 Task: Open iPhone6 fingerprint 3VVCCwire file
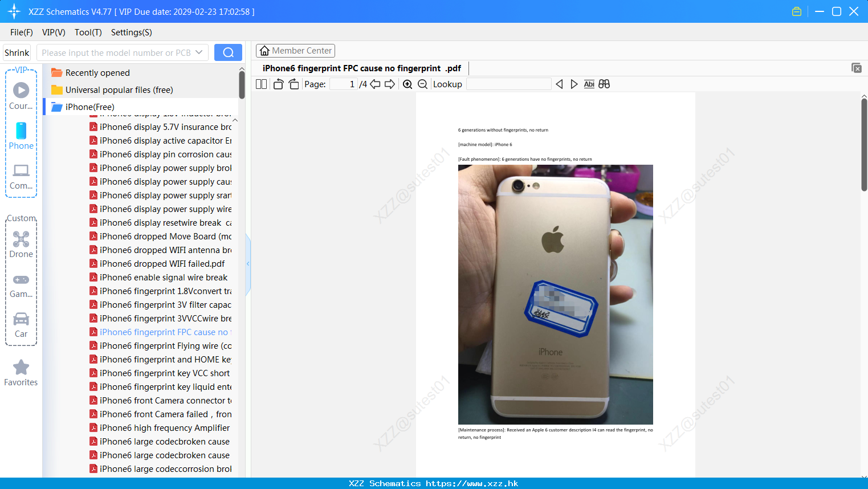click(x=160, y=319)
